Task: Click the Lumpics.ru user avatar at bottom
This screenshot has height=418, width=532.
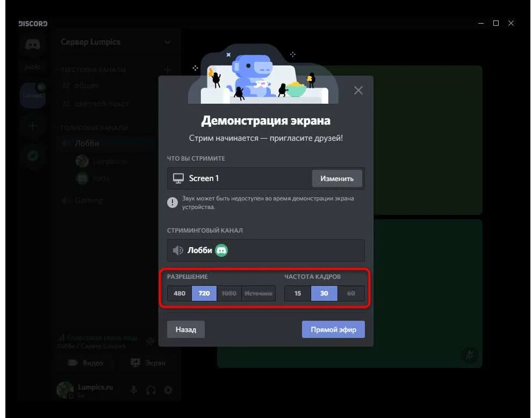Action: pyautogui.click(x=65, y=390)
